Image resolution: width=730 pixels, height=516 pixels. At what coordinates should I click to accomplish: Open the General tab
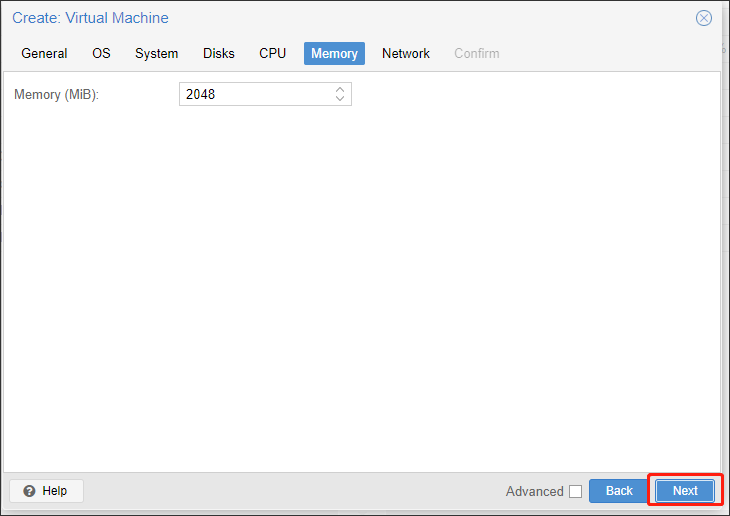coord(44,54)
